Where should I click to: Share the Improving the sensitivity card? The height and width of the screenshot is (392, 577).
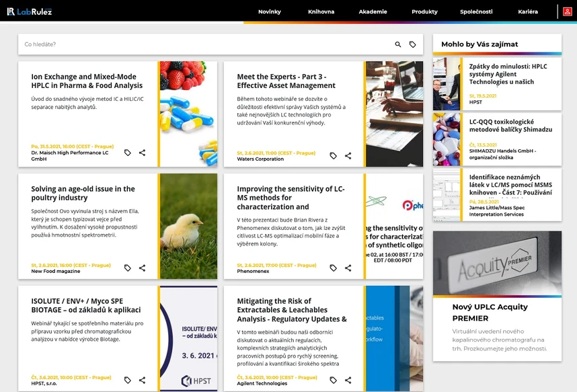[x=348, y=268]
